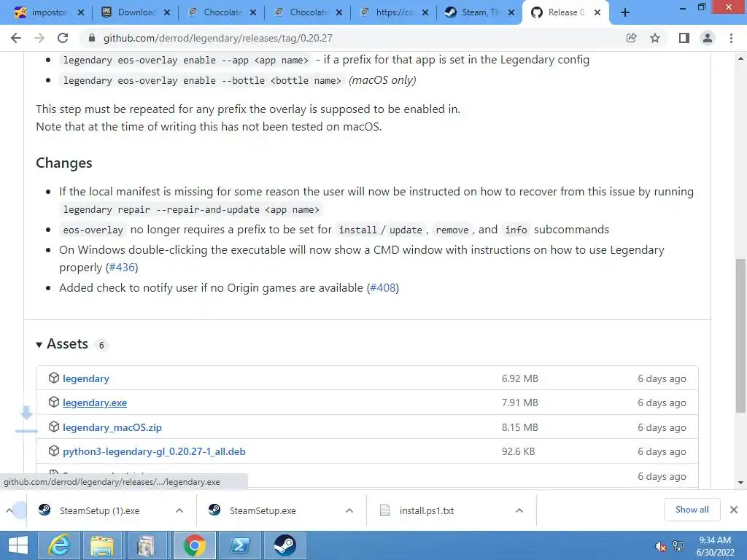The width and height of the screenshot is (747, 560).
Task: Open the taskbar clock and date
Action: pyautogui.click(x=715, y=546)
